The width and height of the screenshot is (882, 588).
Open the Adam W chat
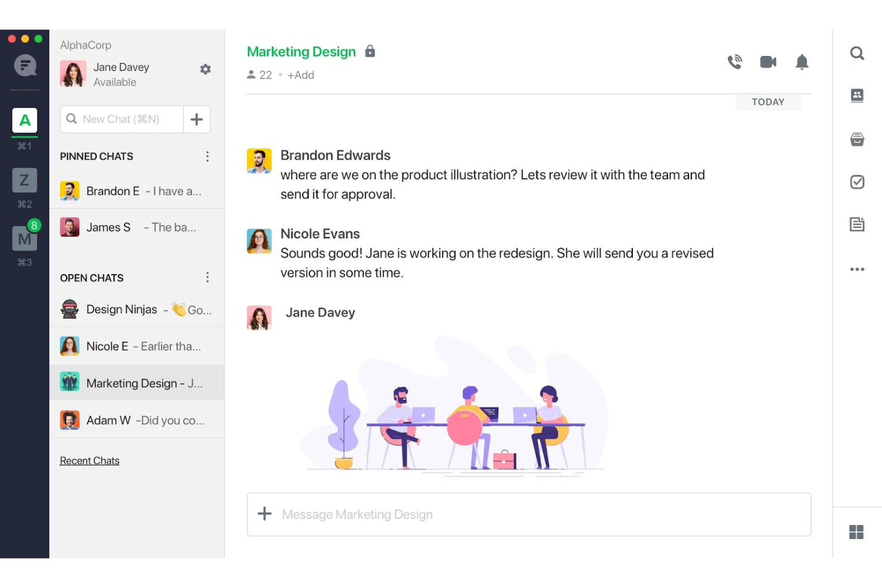click(x=136, y=420)
